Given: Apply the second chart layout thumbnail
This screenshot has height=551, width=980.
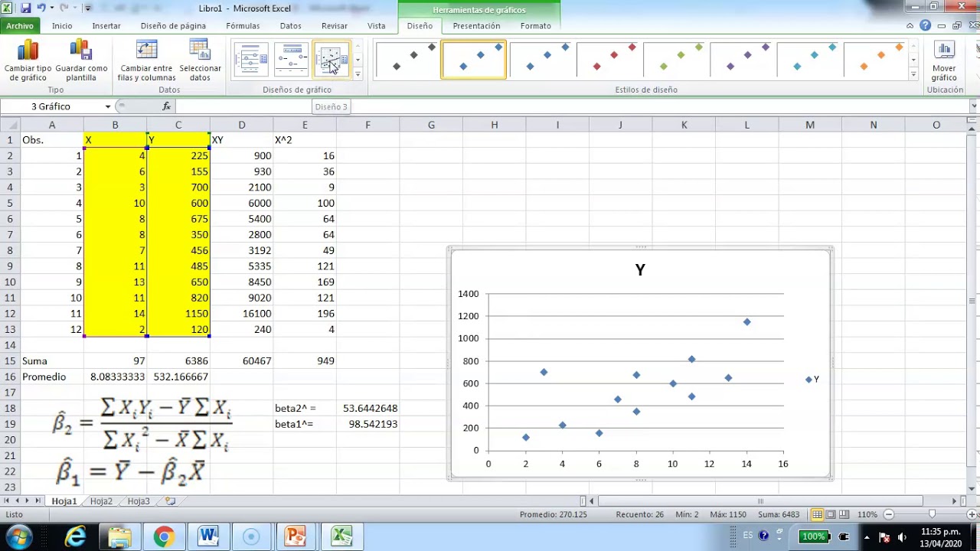Looking at the screenshot, I should 291,60.
